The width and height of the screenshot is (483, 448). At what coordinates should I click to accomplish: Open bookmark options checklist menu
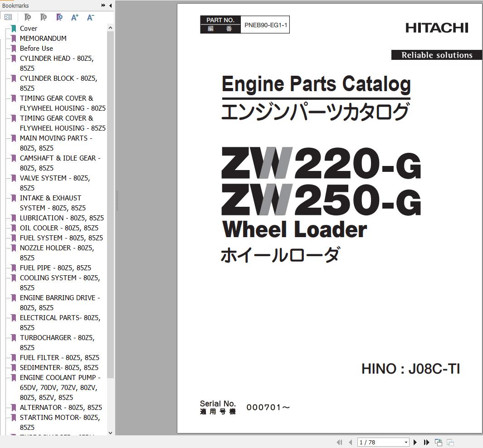pyautogui.click(x=8, y=17)
